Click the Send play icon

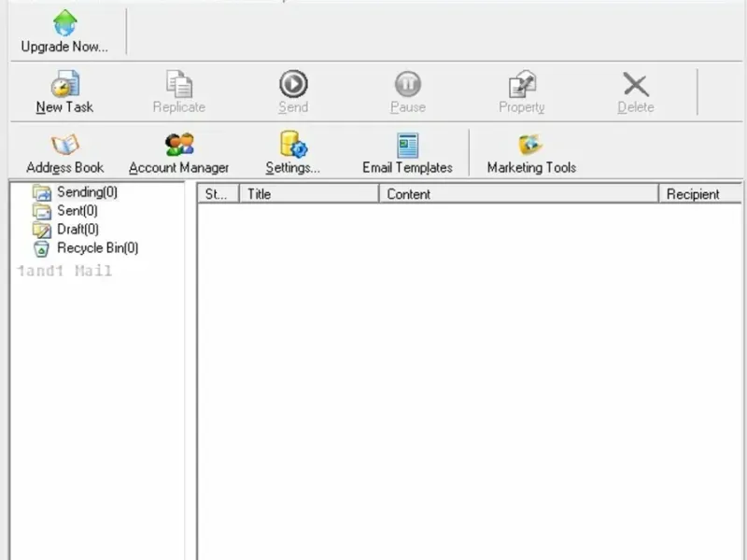[x=293, y=84]
